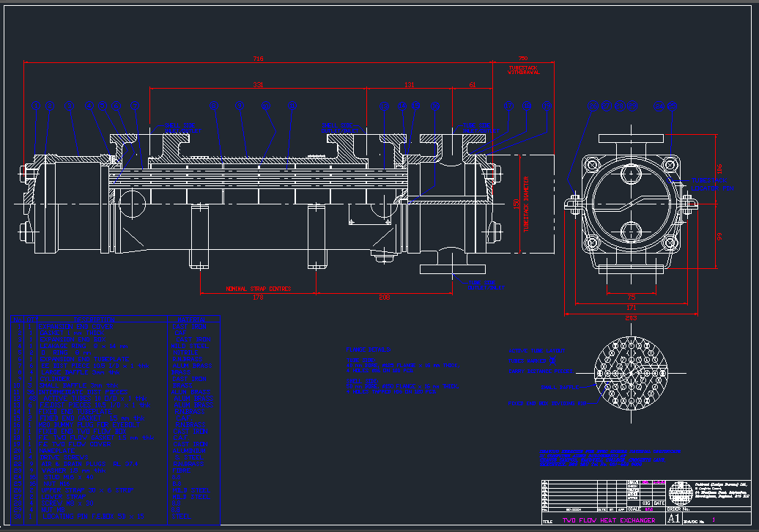Click the NOMINAL STRAP CENTRES label
This screenshot has height=532, width=759.
click(258, 289)
